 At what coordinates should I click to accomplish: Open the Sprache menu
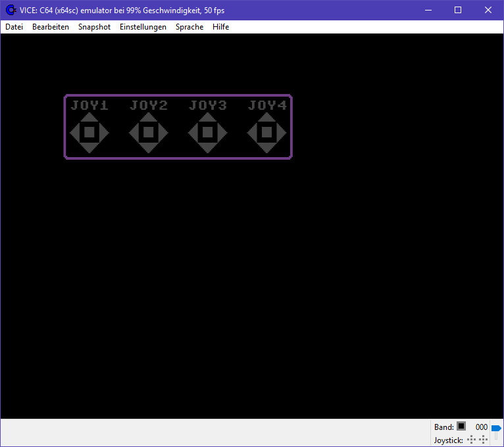pyautogui.click(x=189, y=27)
